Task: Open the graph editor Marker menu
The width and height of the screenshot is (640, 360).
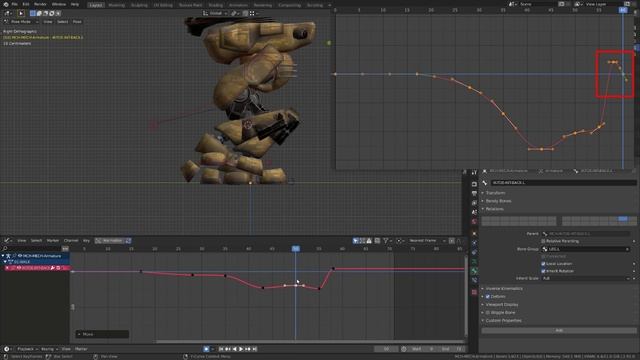Action: click(x=53, y=241)
